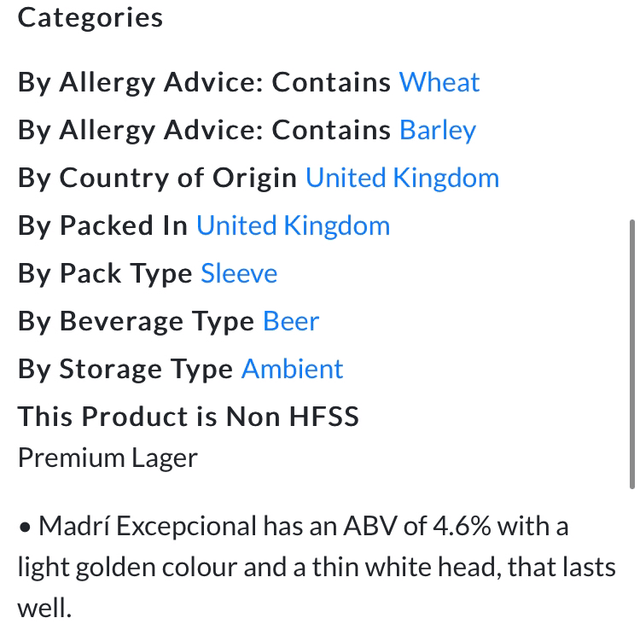Click the Categories heading
Viewport: 640px width, 625px height.
(x=90, y=18)
